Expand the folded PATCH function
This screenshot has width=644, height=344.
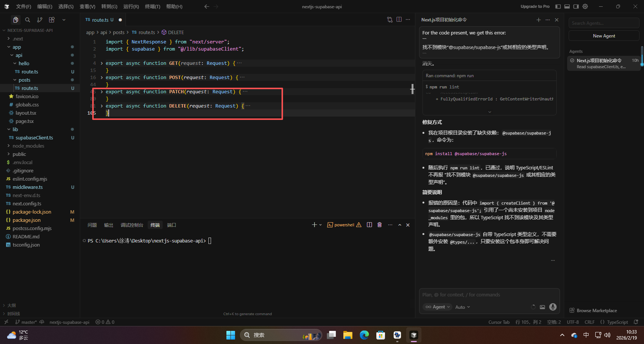point(102,92)
